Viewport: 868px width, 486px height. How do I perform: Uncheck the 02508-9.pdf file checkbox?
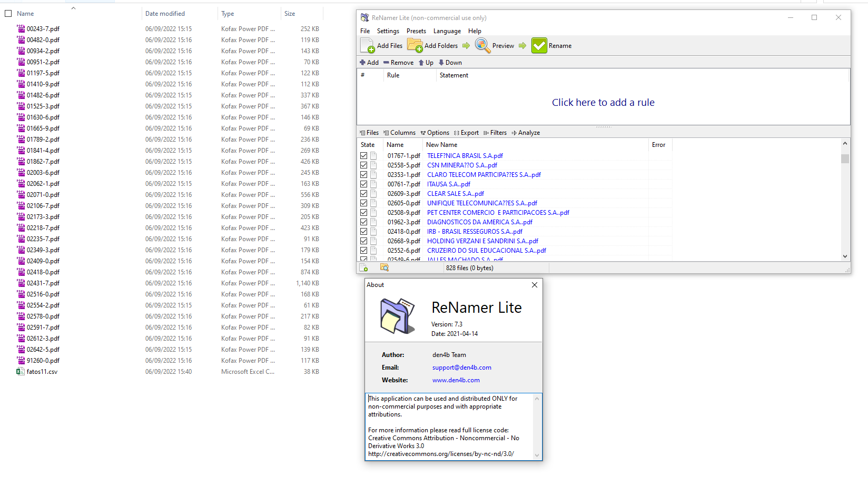pos(363,213)
